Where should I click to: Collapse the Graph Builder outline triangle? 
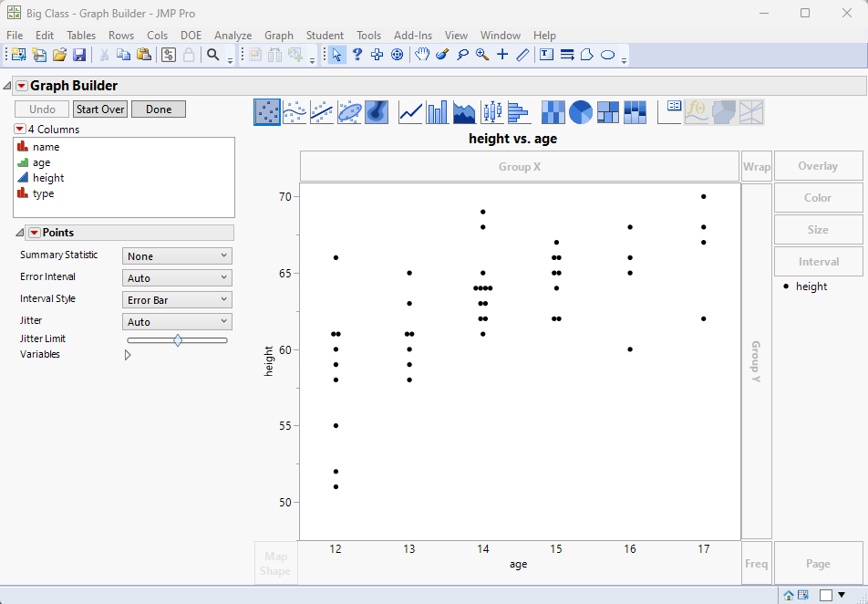click(x=6, y=86)
